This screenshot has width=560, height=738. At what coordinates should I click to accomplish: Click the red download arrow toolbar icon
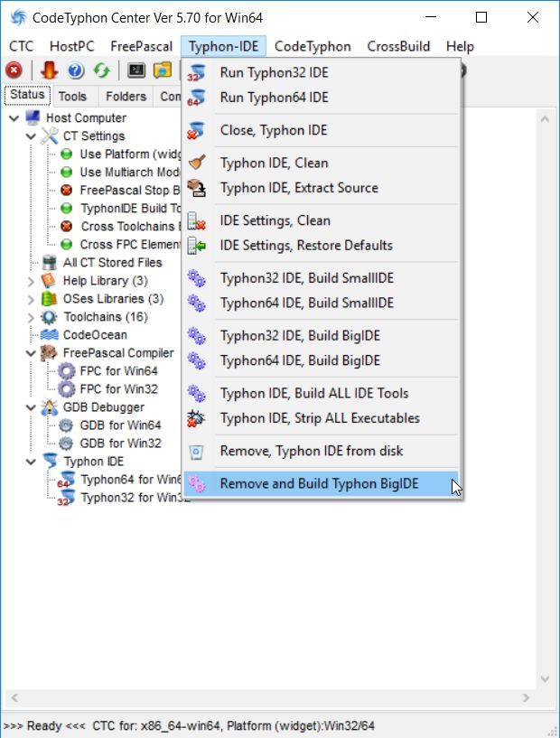50,70
